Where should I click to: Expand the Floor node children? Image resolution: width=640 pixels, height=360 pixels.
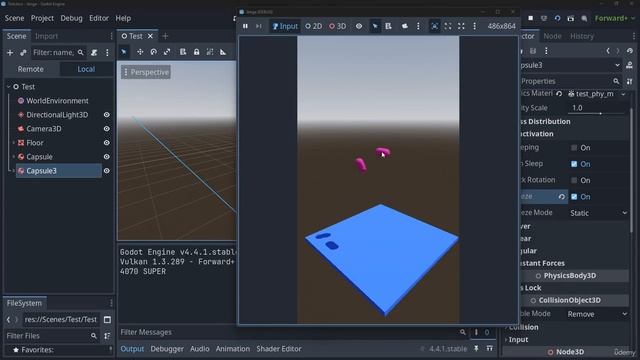[x=13, y=143]
